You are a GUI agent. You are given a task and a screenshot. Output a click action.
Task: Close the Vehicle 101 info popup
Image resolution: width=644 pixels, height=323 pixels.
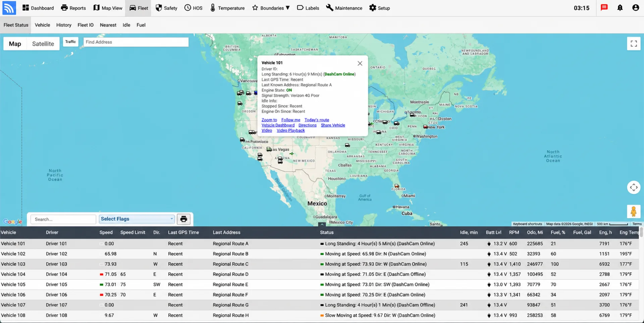point(360,63)
